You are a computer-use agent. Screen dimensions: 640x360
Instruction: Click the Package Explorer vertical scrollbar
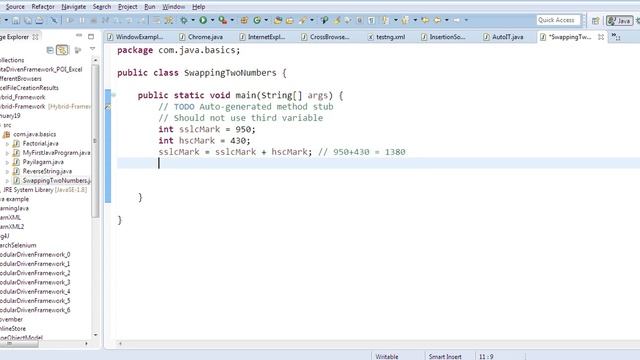click(x=95, y=141)
